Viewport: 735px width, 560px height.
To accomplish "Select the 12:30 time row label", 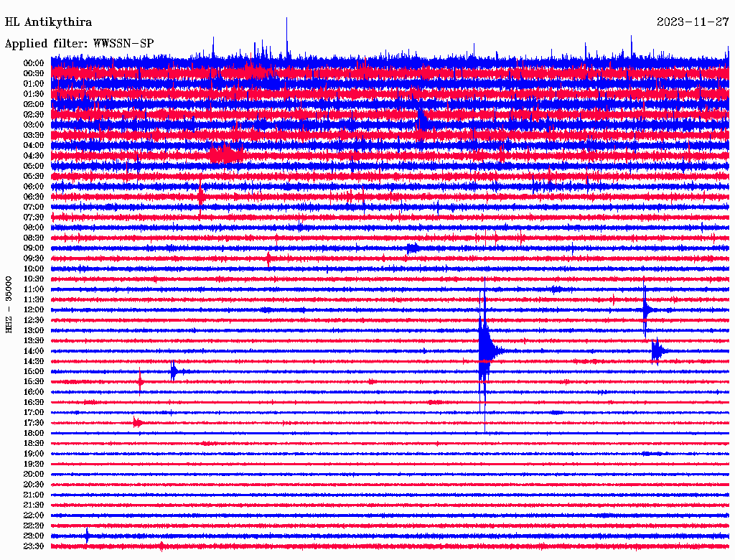I will (34, 320).
